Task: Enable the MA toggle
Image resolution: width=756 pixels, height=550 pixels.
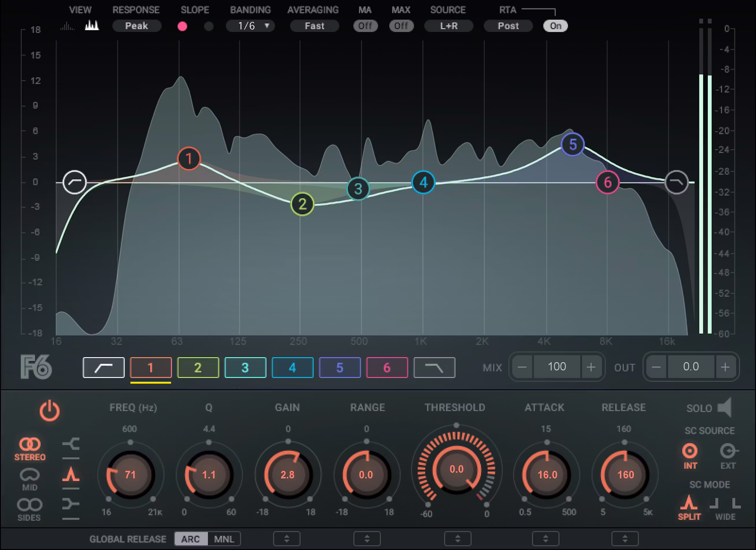Action: pyautogui.click(x=365, y=26)
